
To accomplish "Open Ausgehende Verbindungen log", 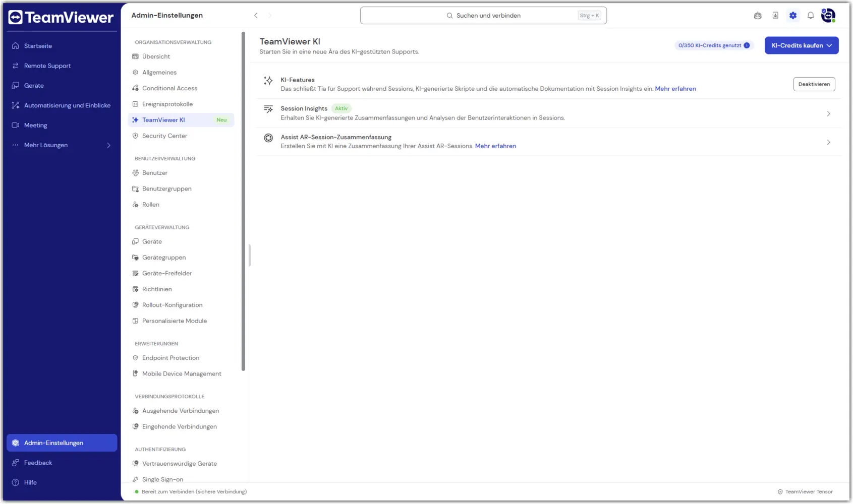I will pyautogui.click(x=181, y=411).
